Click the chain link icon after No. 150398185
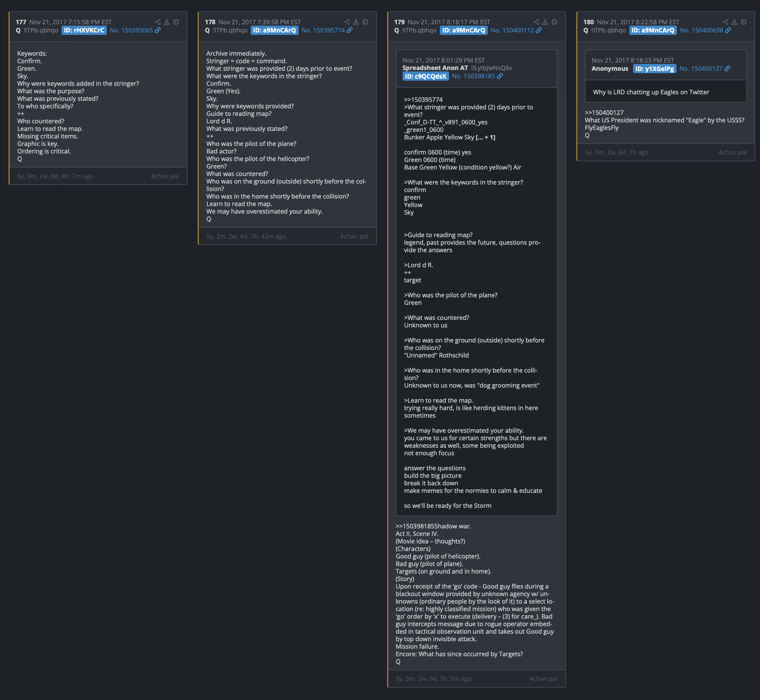Image resolution: width=760 pixels, height=700 pixels. tap(500, 76)
